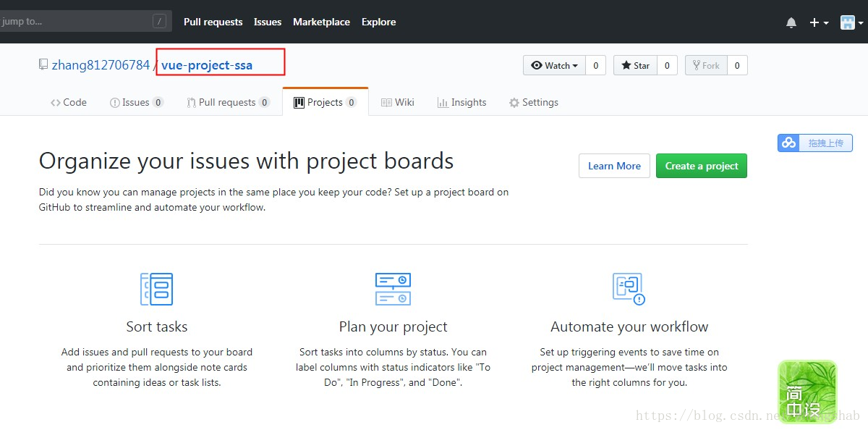Select the Projects tab
Viewport: 868px width, 430px height.
click(x=325, y=103)
